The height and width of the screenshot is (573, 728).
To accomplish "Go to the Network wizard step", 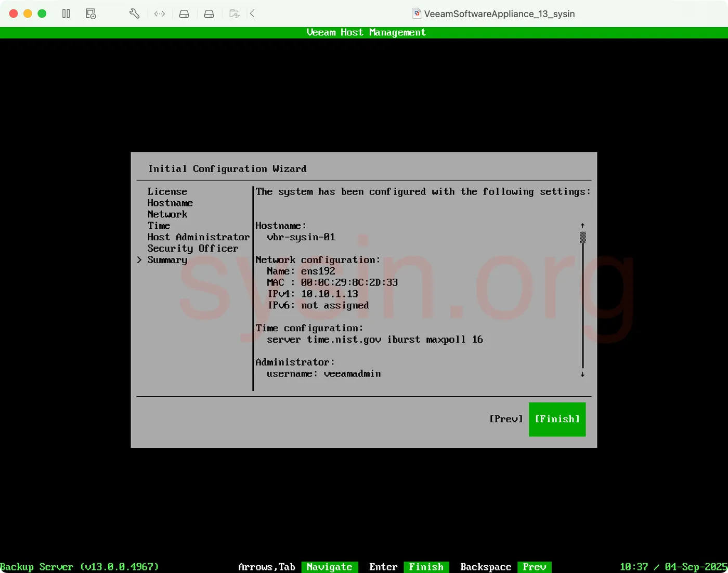I will click(167, 214).
